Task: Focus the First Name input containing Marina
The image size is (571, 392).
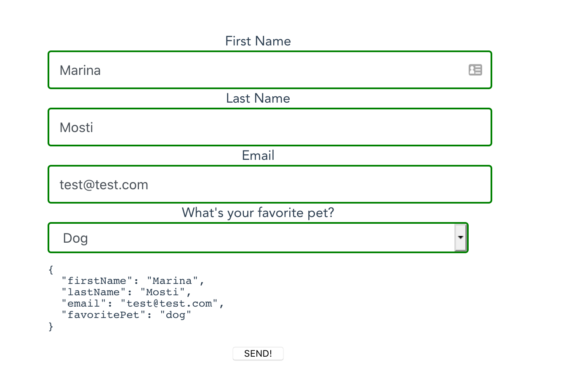Action: [253, 70]
